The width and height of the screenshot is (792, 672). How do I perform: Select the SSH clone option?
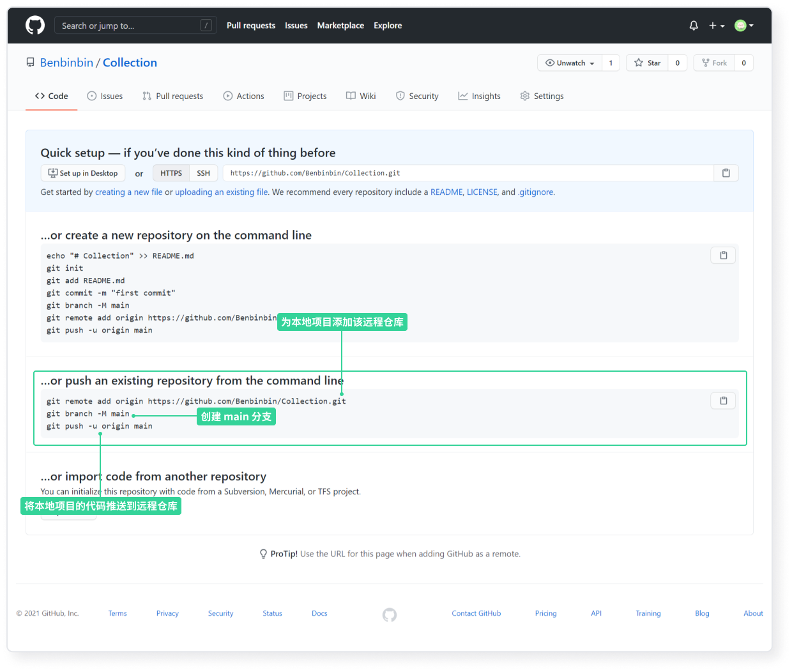pyautogui.click(x=204, y=173)
